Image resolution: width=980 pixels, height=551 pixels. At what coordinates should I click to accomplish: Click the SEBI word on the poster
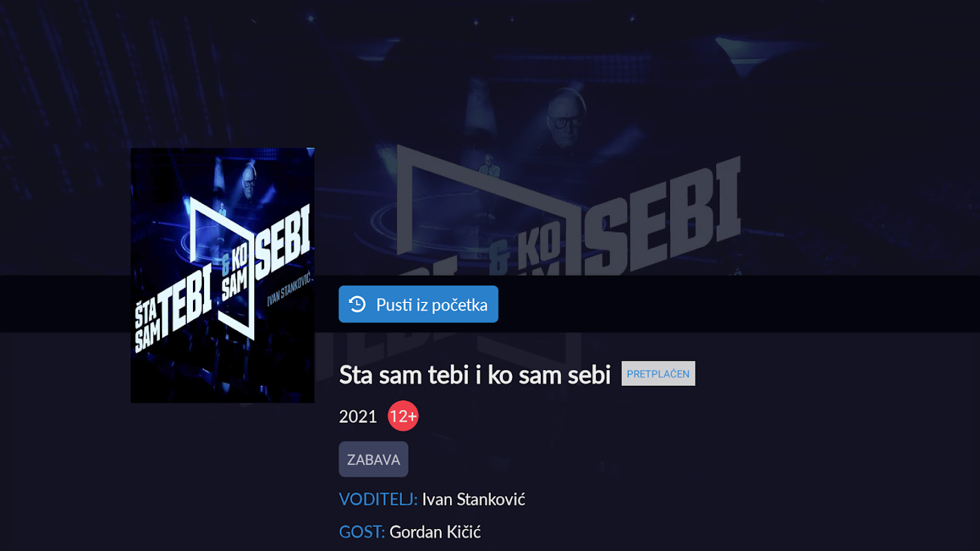(x=283, y=241)
